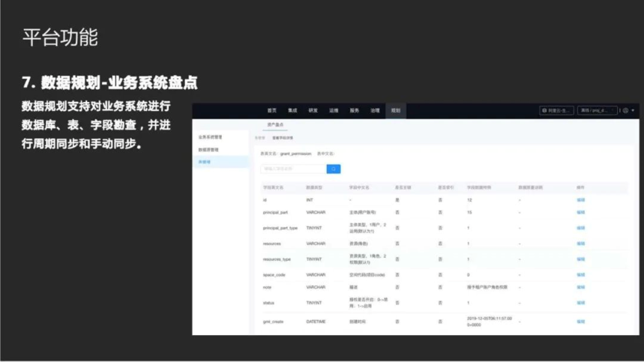
Task: Click the blue search icon button
Action: click(x=334, y=169)
